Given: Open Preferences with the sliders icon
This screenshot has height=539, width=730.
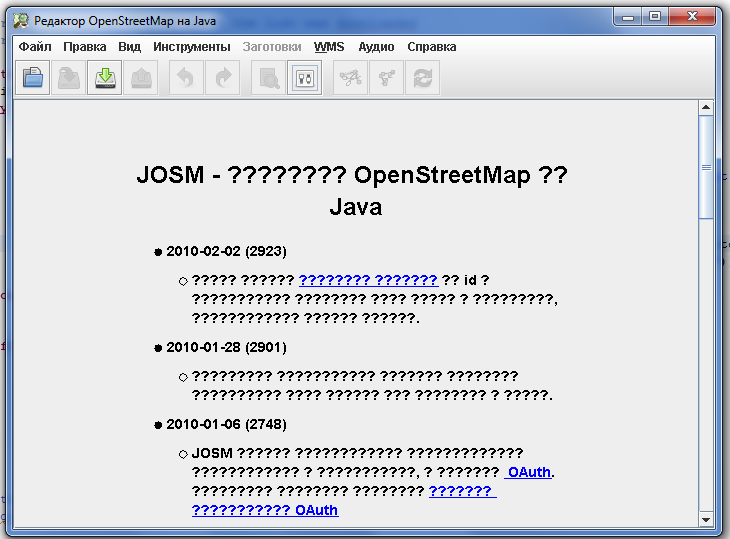Looking at the screenshot, I should [304, 78].
